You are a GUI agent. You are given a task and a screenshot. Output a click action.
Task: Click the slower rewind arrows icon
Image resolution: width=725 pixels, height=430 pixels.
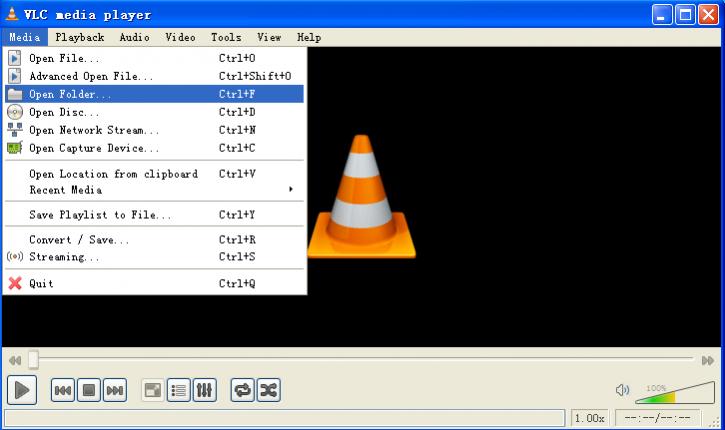point(15,360)
